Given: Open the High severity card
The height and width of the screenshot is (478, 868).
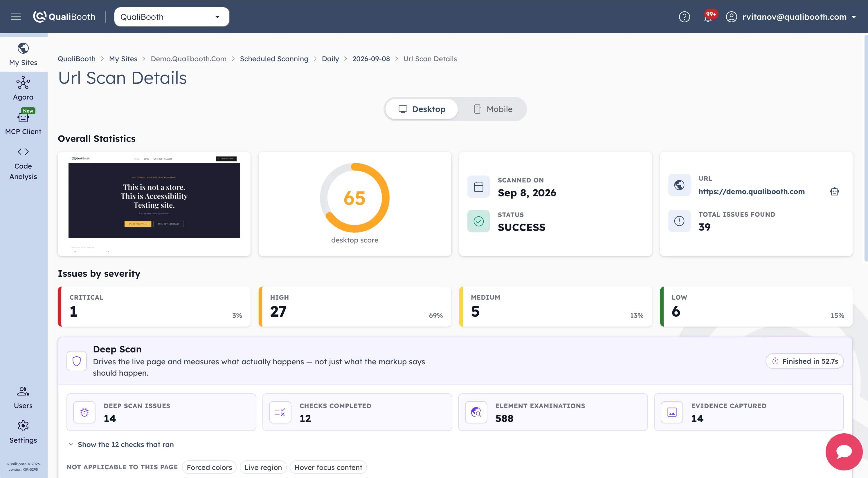Looking at the screenshot, I should coord(355,306).
